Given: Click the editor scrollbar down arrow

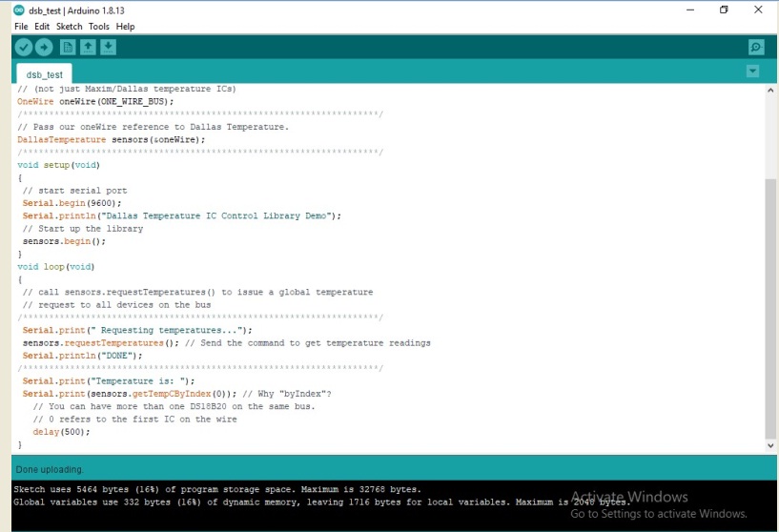Looking at the screenshot, I should click(770, 445).
